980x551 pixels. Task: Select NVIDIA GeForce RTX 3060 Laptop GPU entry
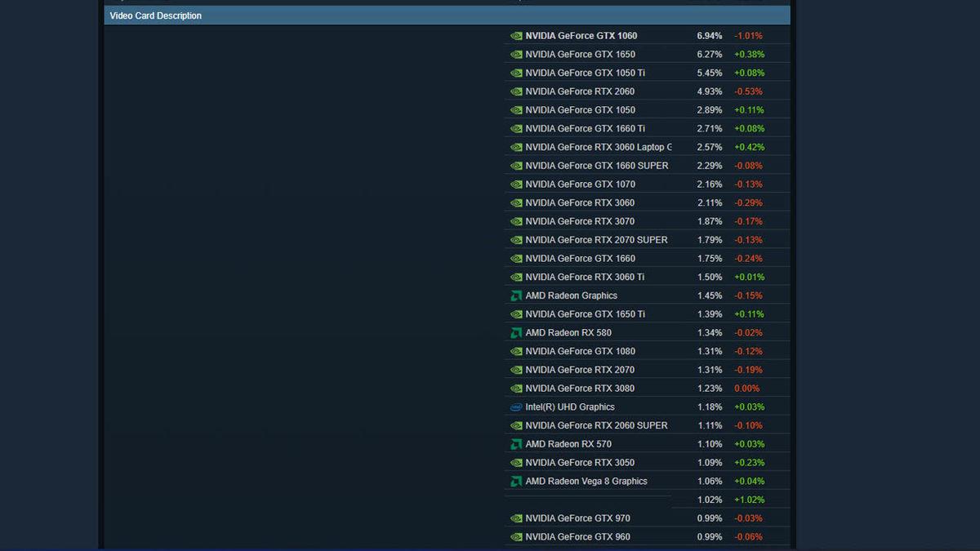click(598, 147)
